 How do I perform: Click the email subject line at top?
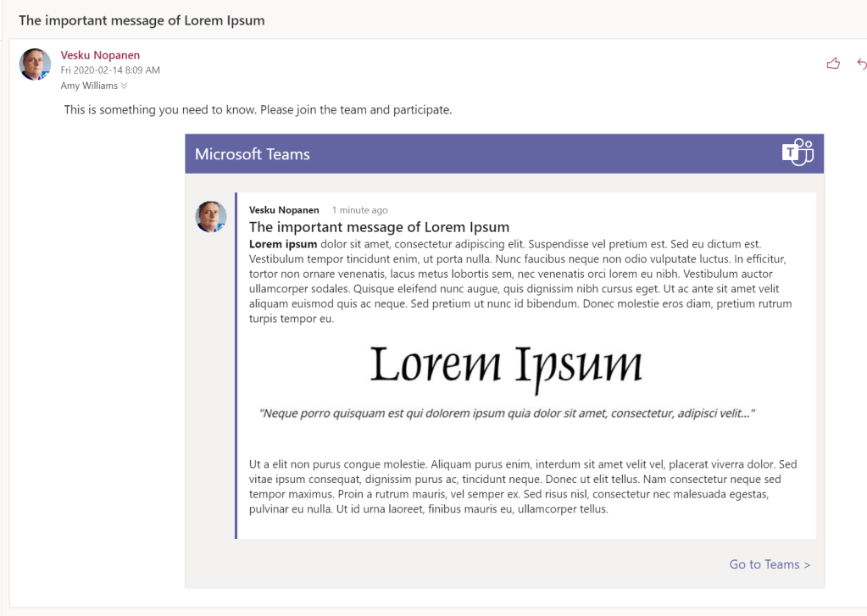point(142,20)
